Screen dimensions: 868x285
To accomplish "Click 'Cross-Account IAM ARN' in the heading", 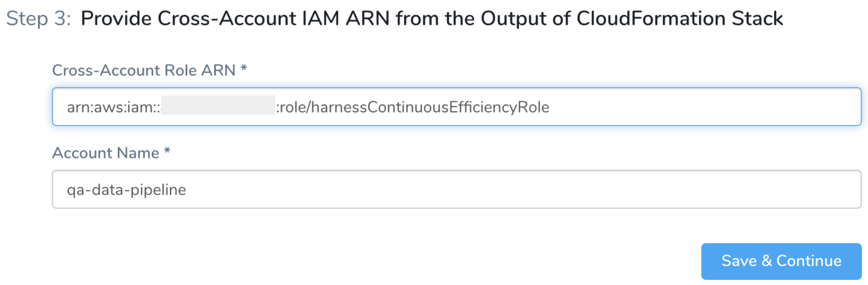I will pos(274,19).
